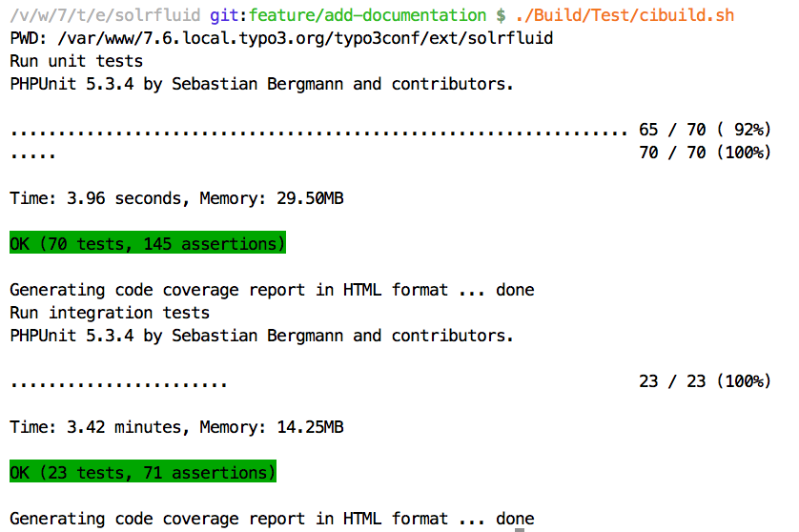Click the feature/add-documentation branch name
The width and height of the screenshot is (799, 532).
point(367,15)
